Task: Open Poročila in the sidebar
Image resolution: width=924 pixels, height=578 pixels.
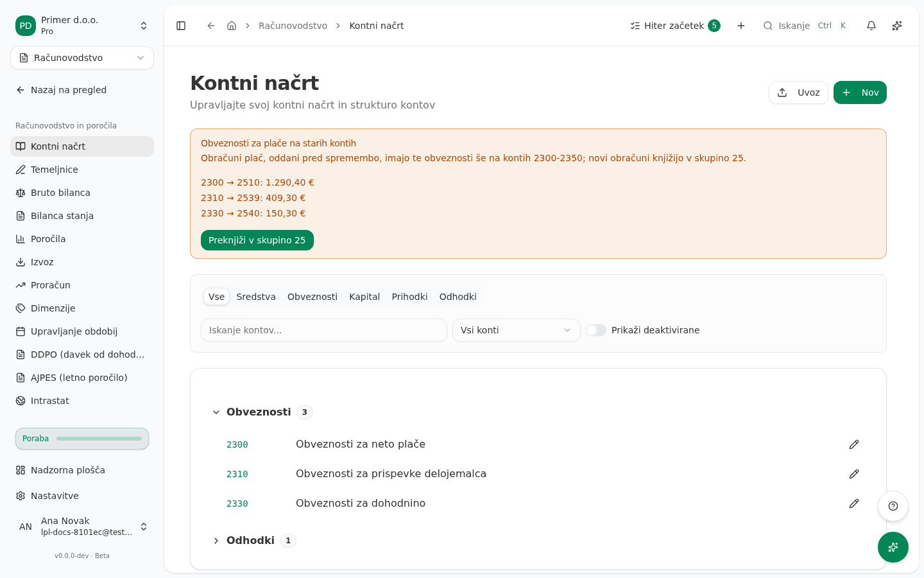Action: [82, 239]
